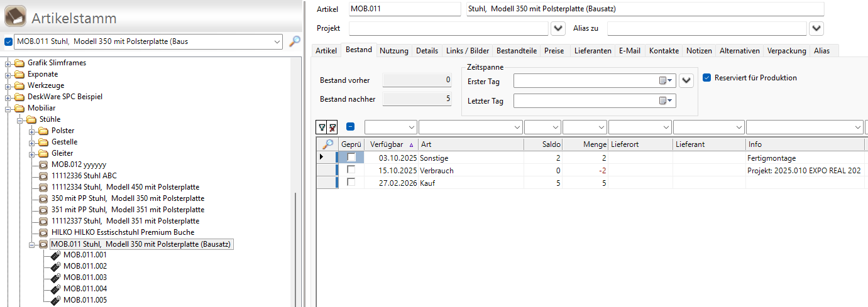Disable Reserviert für Produktion checkbox

click(707, 78)
